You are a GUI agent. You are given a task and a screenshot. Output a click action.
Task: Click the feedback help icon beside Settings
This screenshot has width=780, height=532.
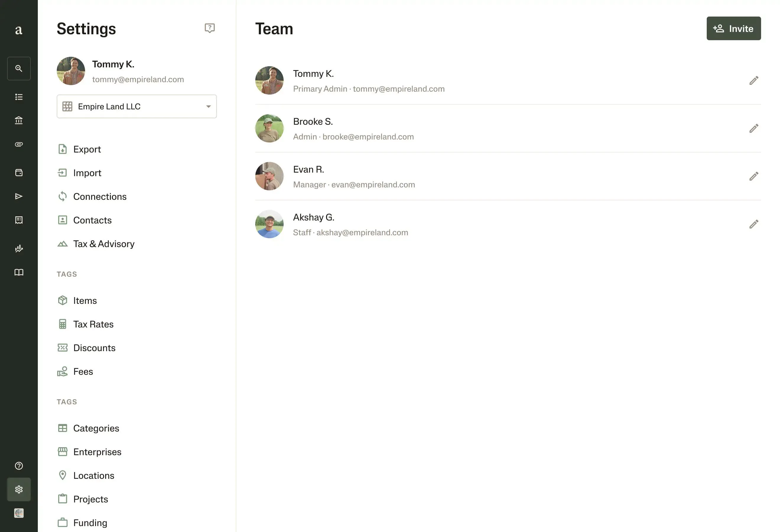click(209, 28)
